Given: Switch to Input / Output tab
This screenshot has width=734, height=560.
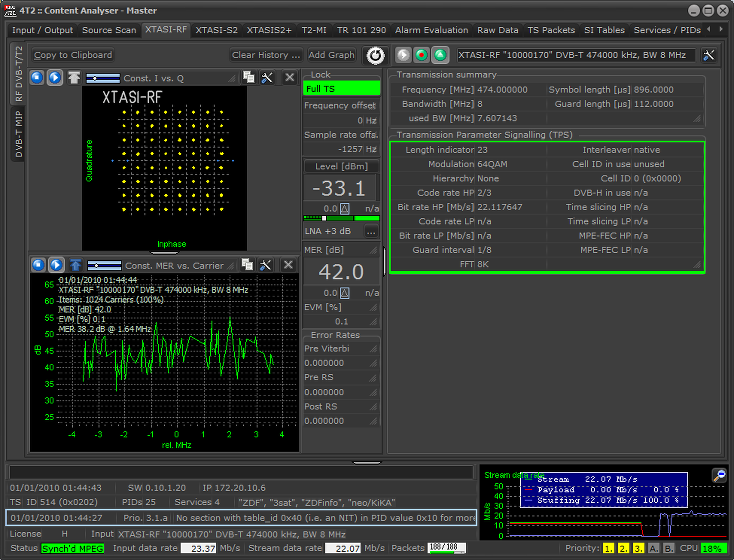Looking at the screenshot, I should pos(43,30).
